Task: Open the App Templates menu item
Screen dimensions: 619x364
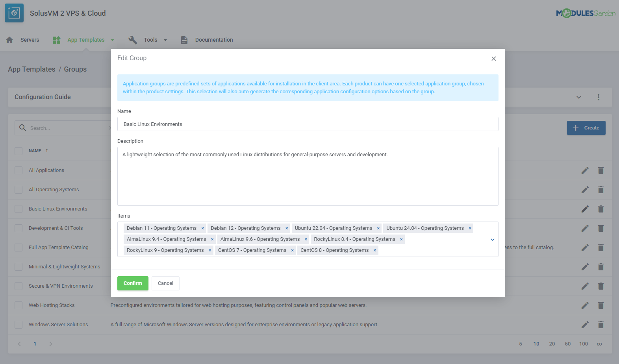Action: point(86,40)
